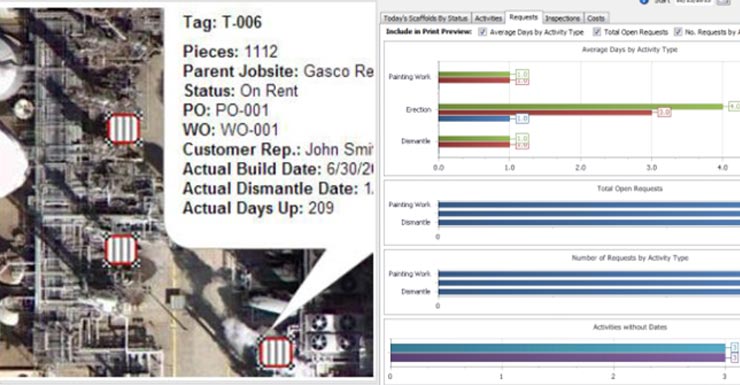The width and height of the screenshot is (740, 385).
Task: Click the green Erection bar in chart
Action: click(x=580, y=107)
